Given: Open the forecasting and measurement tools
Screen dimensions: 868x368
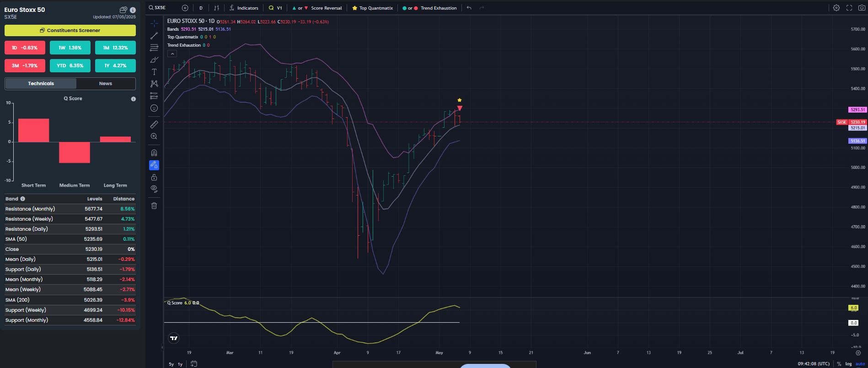Looking at the screenshot, I should 154,96.
